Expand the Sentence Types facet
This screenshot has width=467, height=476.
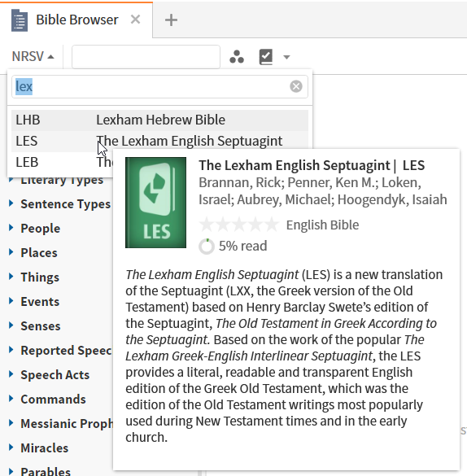[x=11, y=203]
